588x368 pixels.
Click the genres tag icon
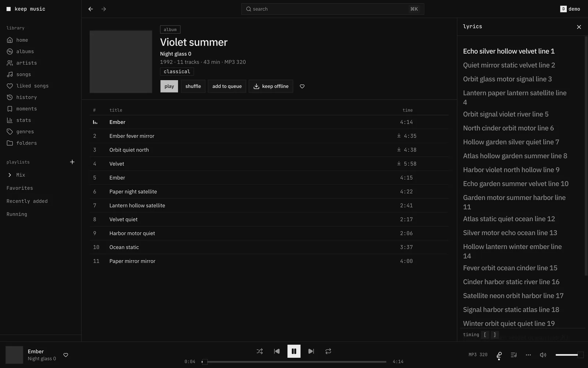[x=10, y=131]
